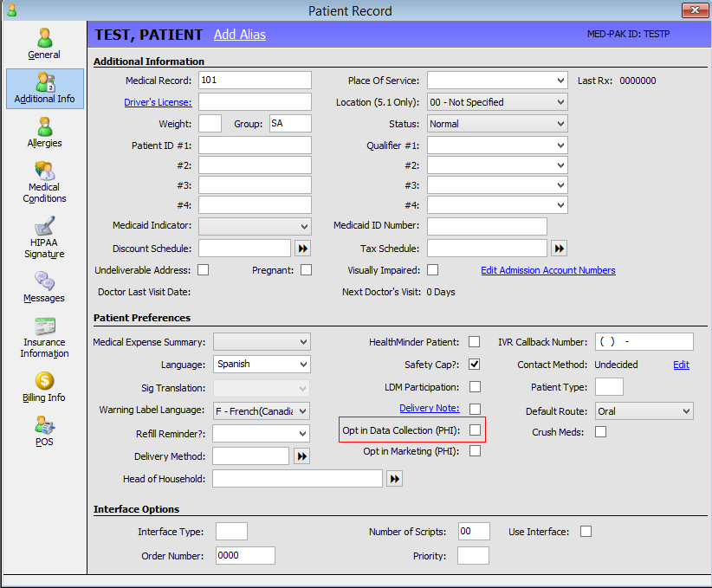Open the Warning Label Language dropdown
712x588 pixels.
pos(262,411)
